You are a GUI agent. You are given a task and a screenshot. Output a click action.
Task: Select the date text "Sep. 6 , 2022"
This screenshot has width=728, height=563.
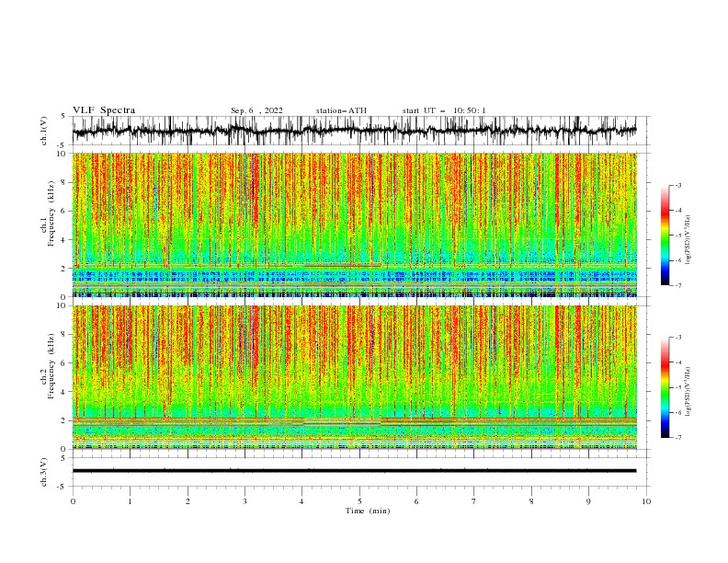pos(256,110)
